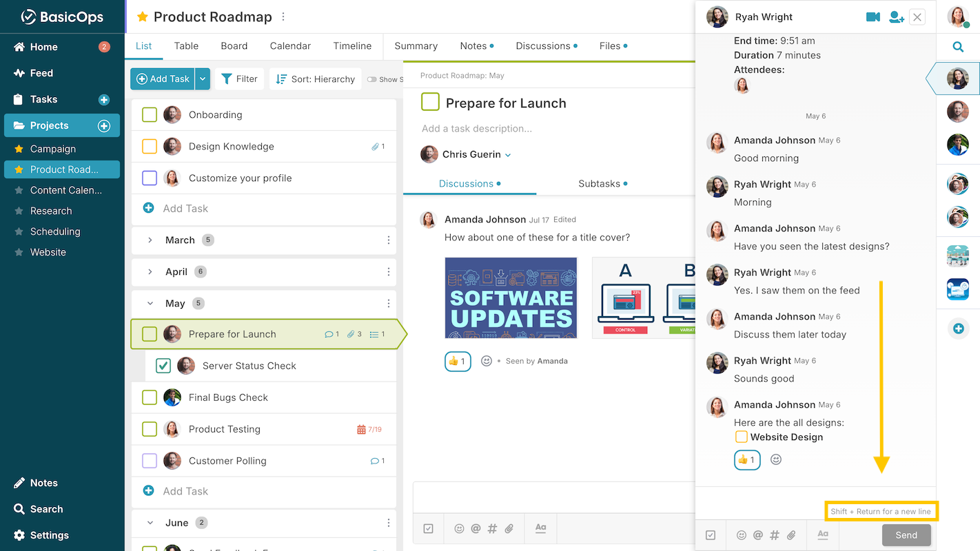Click the due date 7/19 on Product Testing
The height and width of the screenshot is (551, 980).
point(369,429)
